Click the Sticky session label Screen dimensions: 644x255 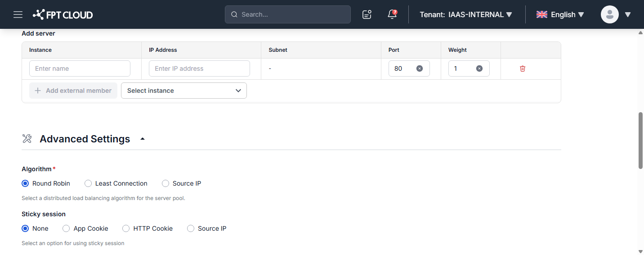(x=44, y=214)
